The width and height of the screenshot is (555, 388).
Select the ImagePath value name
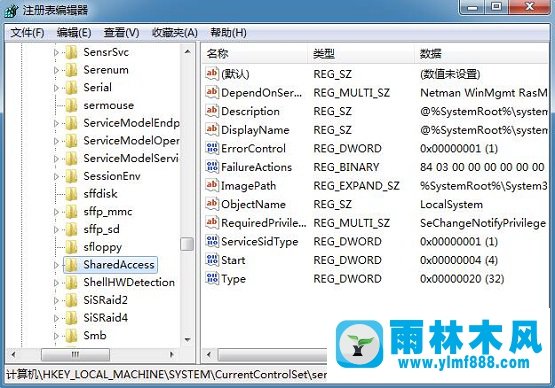coord(248,186)
